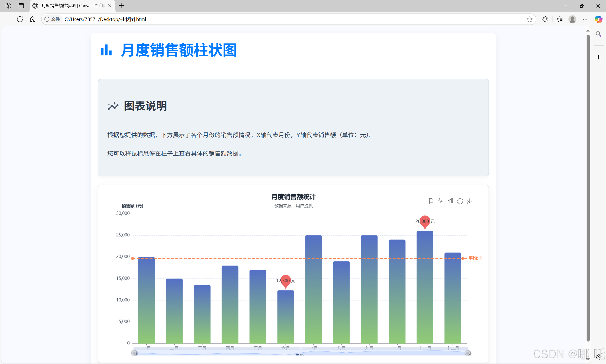Image resolution: width=606 pixels, height=364 pixels.
Task: Open the favorites list icon
Action: click(x=559, y=19)
